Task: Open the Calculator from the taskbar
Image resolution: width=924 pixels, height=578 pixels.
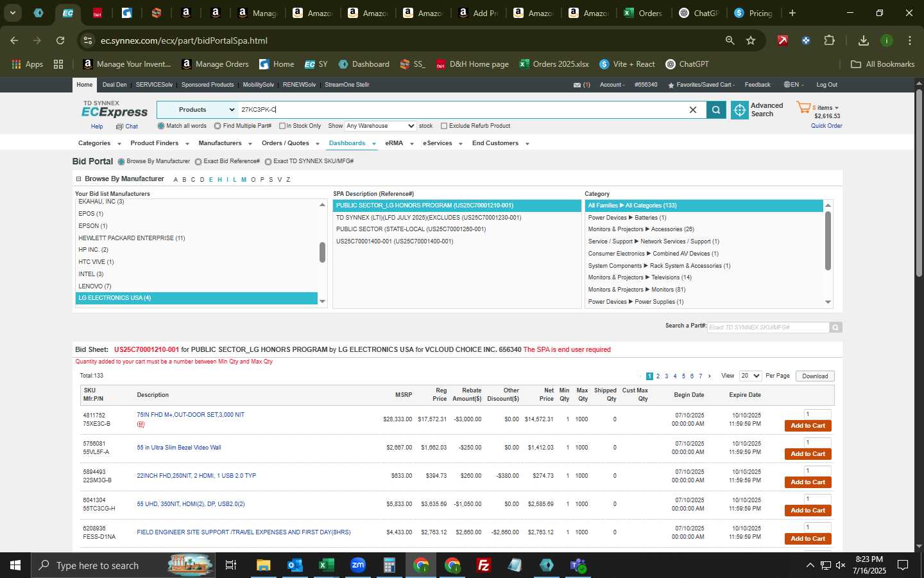Action: 389,565
